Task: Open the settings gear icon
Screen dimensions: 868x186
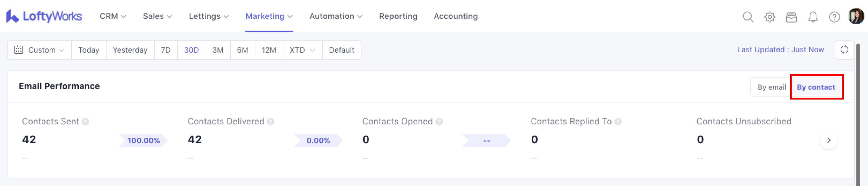Action: (770, 16)
